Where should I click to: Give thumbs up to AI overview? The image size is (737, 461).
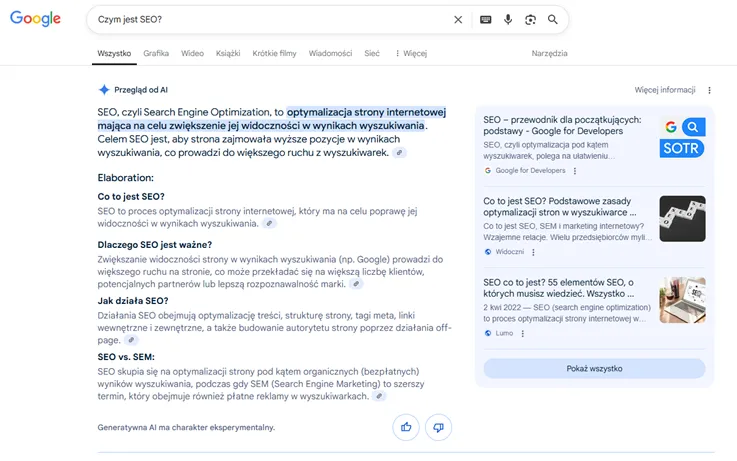[x=406, y=427]
